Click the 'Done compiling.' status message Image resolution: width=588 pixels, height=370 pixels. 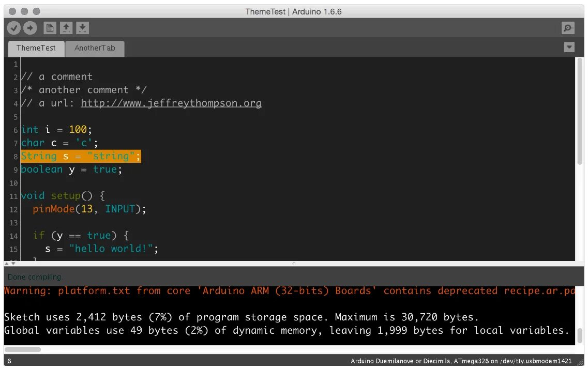pyautogui.click(x=35, y=277)
